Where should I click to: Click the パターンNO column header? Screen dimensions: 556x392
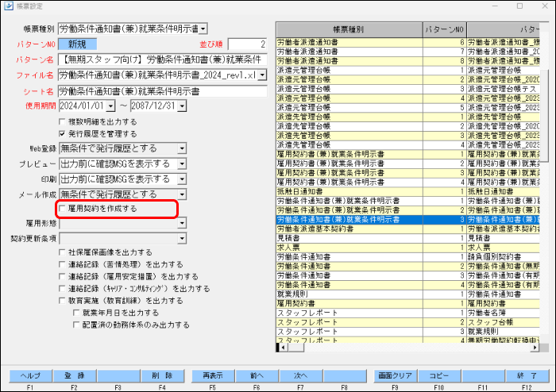click(x=444, y=29)
